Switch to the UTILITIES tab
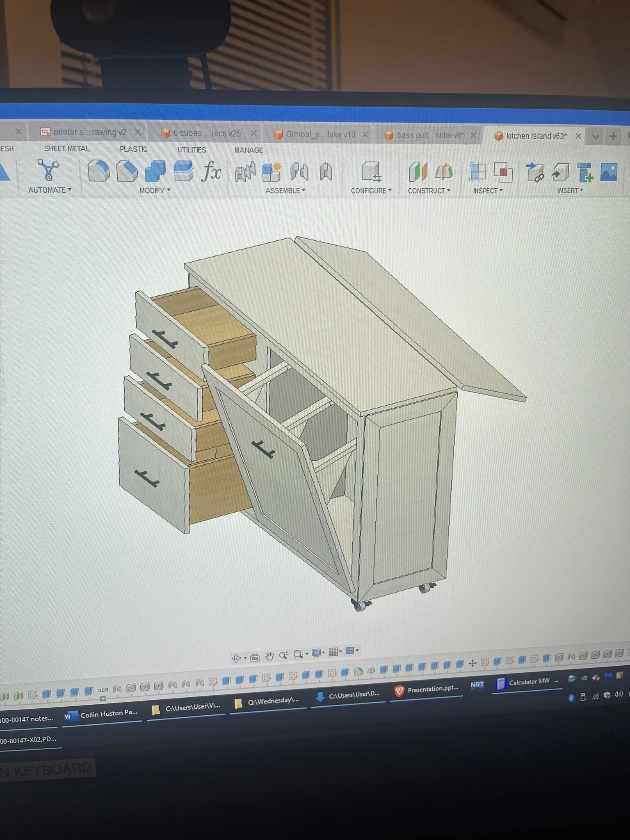This screenshot has width=630, height=840. [192, 150]
